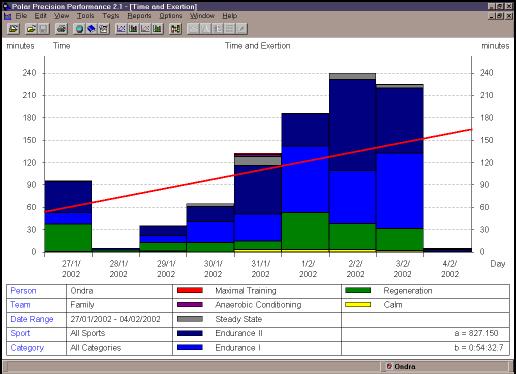Click the 'b = 0:54:32.7' value
The height and width of the screenshot is (374, 516).
click(x=479, y=348)
